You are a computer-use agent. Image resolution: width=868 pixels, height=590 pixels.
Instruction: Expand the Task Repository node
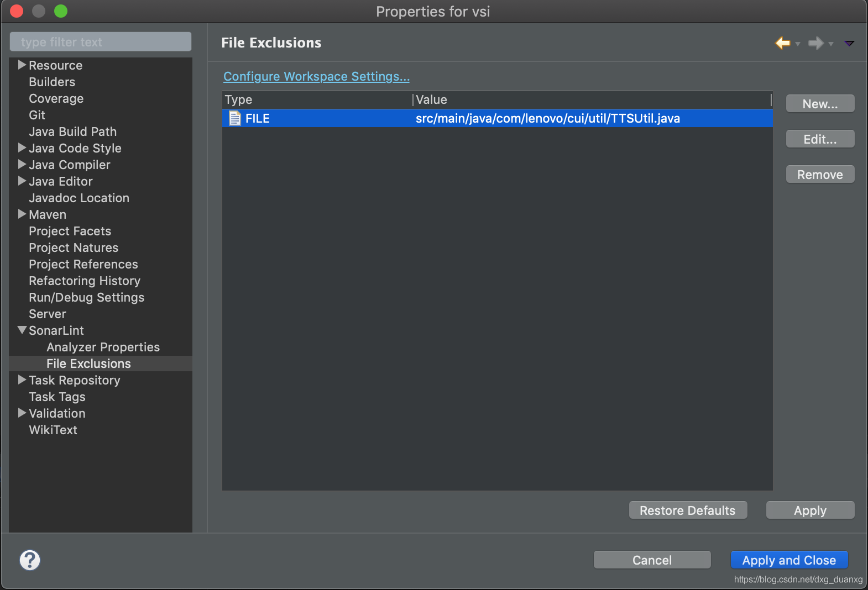[22, 380]
